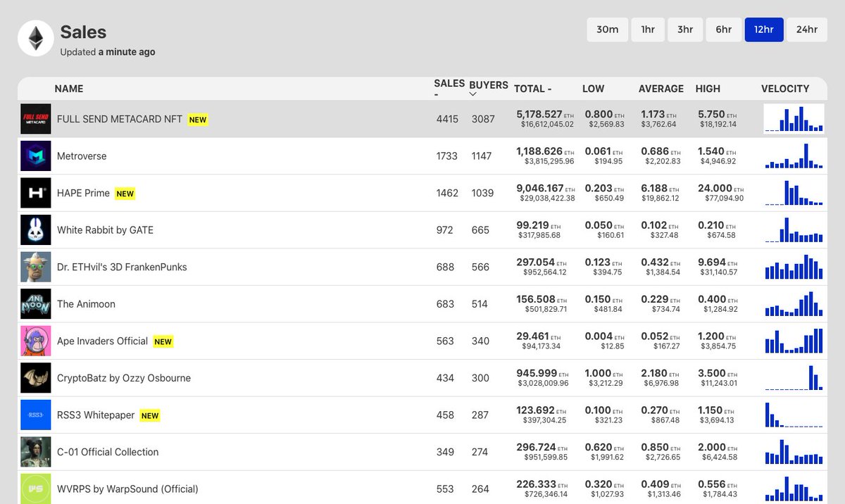Open Dr. ETHvil's 3D FrankenPunks name link
Image resolution: width=845 pixels, height=504 pixels.
pyautogui.click(x=122, y=267)
